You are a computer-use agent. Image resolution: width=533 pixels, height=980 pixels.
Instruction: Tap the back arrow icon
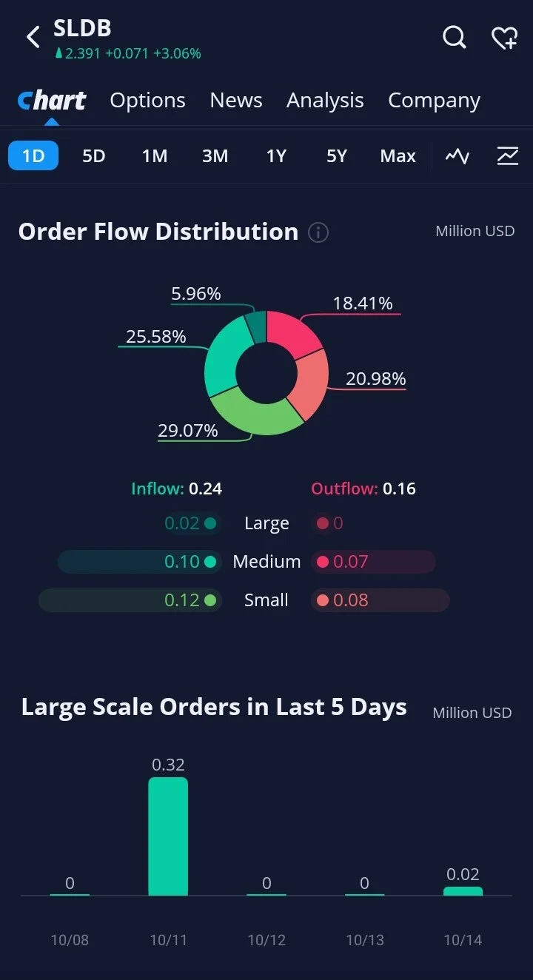click(33, 37)
